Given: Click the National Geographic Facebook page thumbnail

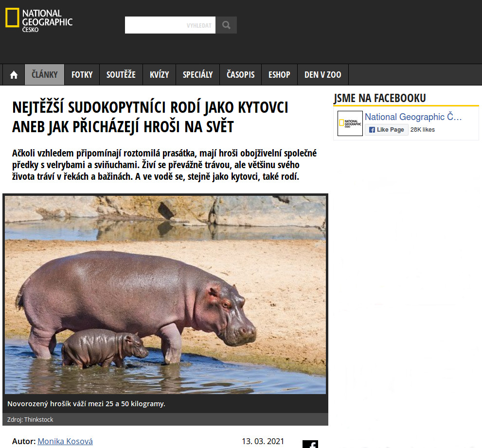Looking at the screenshot, I should pyautogui.click(x=350, y=123).
